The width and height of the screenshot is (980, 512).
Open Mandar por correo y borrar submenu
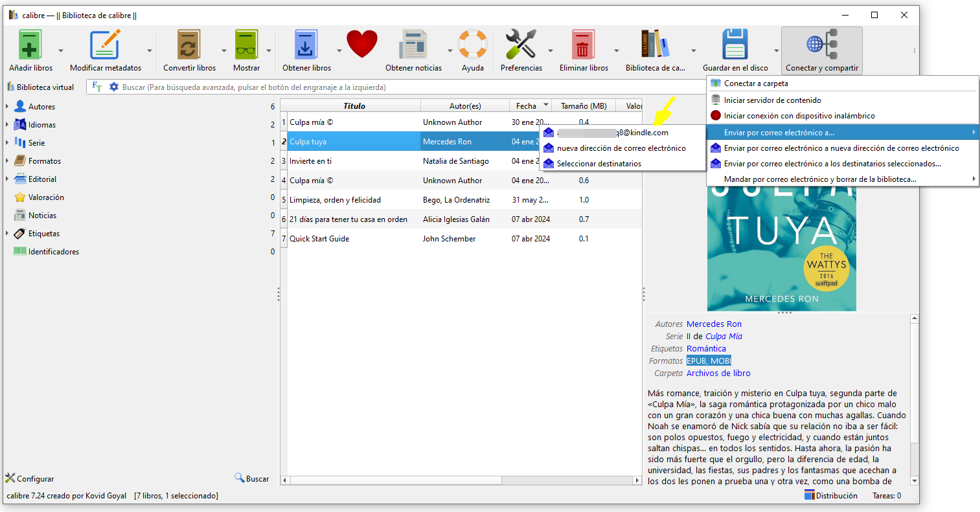pyautogui.click(x=843, y=179)
